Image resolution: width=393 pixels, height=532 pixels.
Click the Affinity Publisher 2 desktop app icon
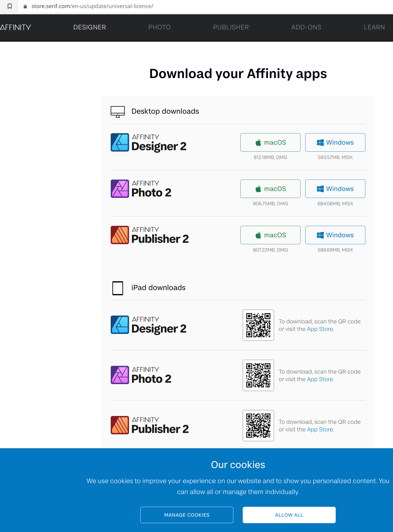120,235
